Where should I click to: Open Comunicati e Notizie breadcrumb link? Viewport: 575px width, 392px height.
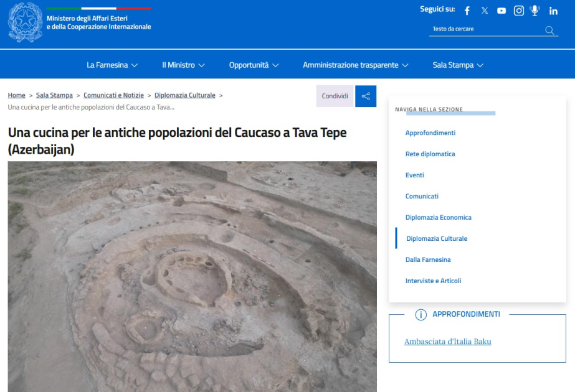(113, 95)
